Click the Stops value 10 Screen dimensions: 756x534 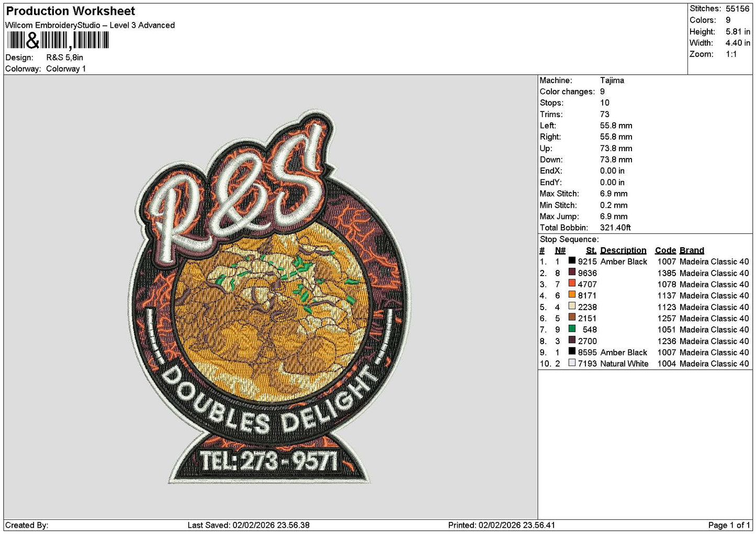pos(605,103)
